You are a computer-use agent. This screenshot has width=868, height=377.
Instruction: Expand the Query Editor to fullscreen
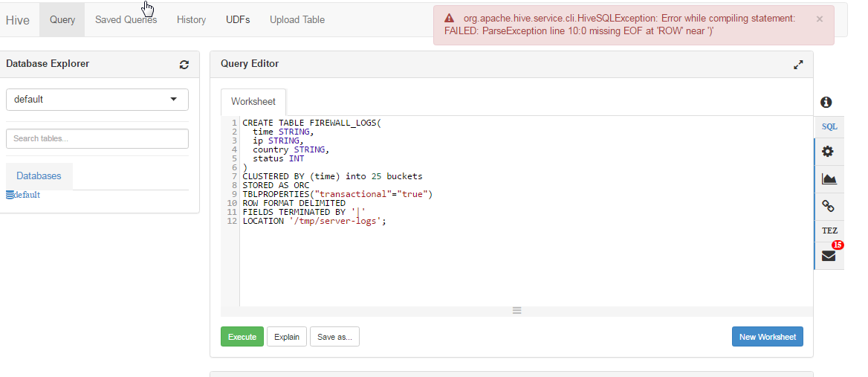798,65
